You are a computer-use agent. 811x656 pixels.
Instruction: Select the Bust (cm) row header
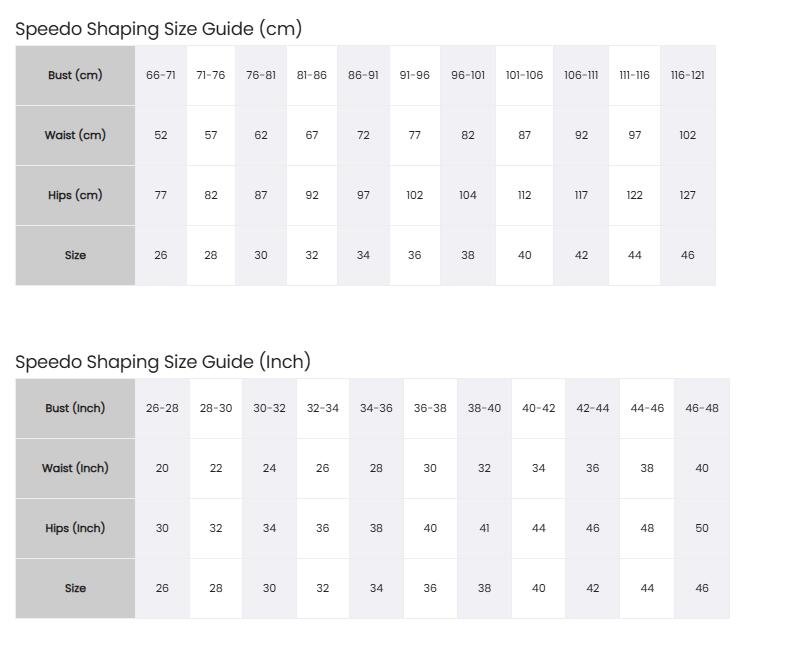coord(75,75)
